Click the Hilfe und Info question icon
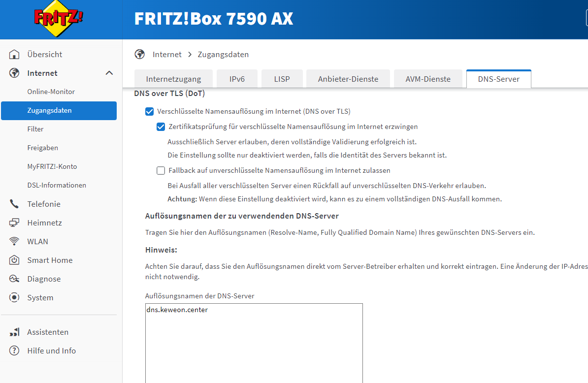The image size is (588, 383). click(15, 351)
